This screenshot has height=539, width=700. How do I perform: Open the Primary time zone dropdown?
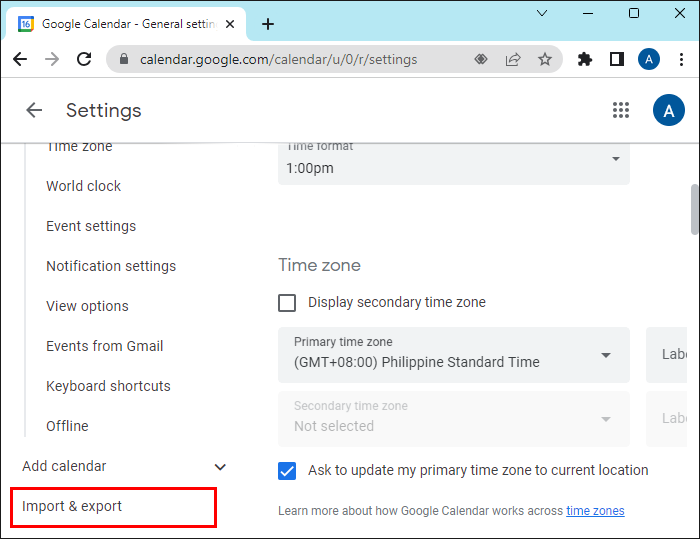click(x=454, y=354)
